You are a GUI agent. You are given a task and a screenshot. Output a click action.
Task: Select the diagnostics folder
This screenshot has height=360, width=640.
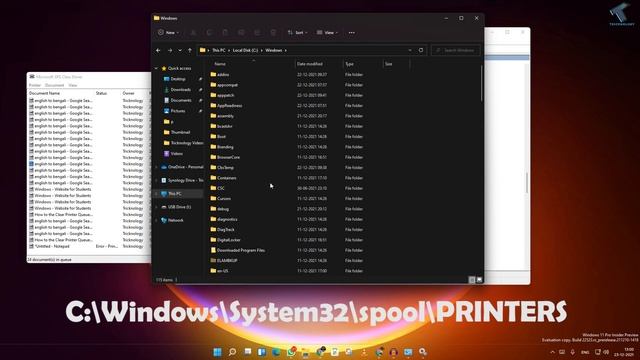click(227, 219)
